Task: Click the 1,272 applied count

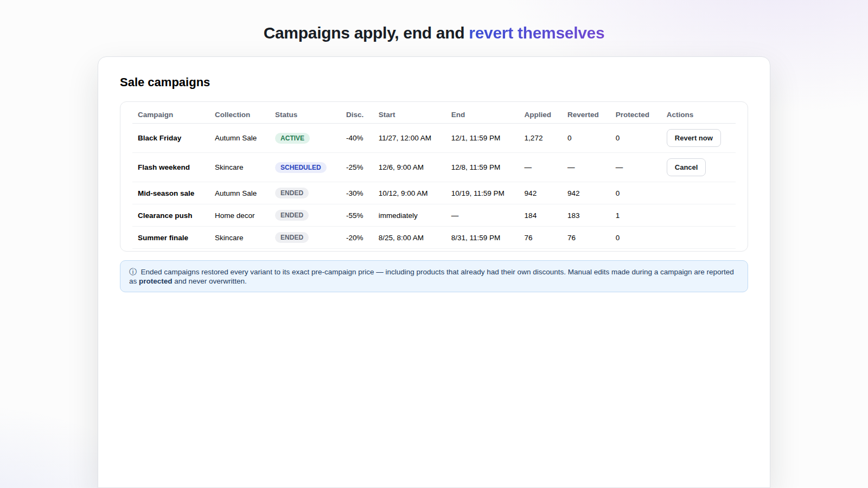Action: pos(533,138)
